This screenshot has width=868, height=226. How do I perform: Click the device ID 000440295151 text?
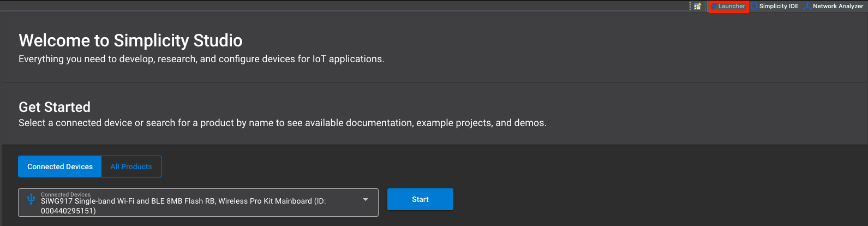click(68, 211)
